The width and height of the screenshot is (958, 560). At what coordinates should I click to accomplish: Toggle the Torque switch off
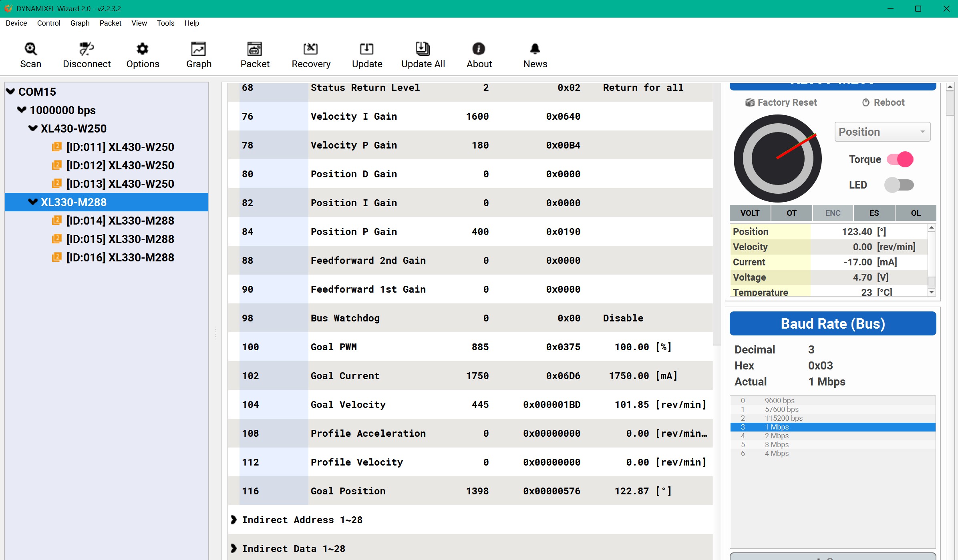point(900,159)
